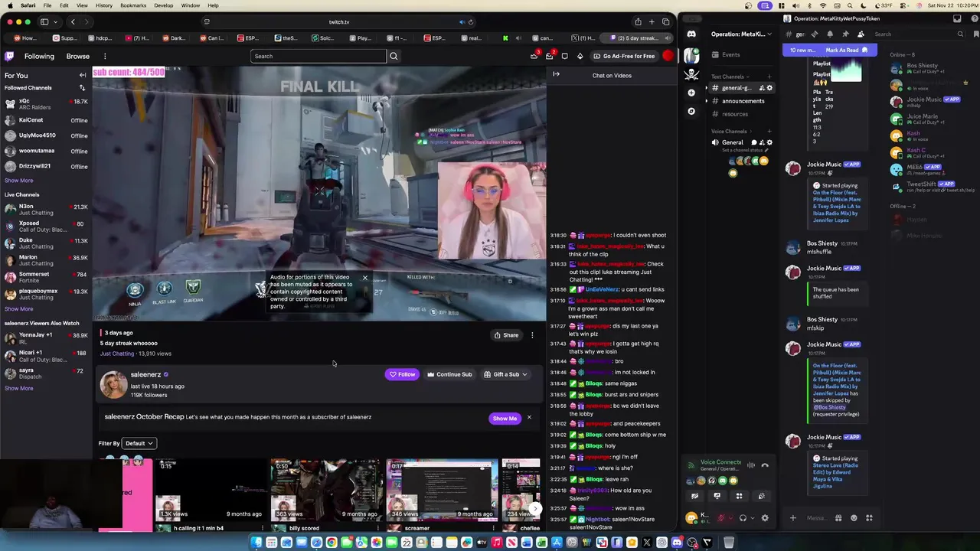The image size is (980, 551).
Task: Open Discord gift icon in message bar
Action: [838, 518]
